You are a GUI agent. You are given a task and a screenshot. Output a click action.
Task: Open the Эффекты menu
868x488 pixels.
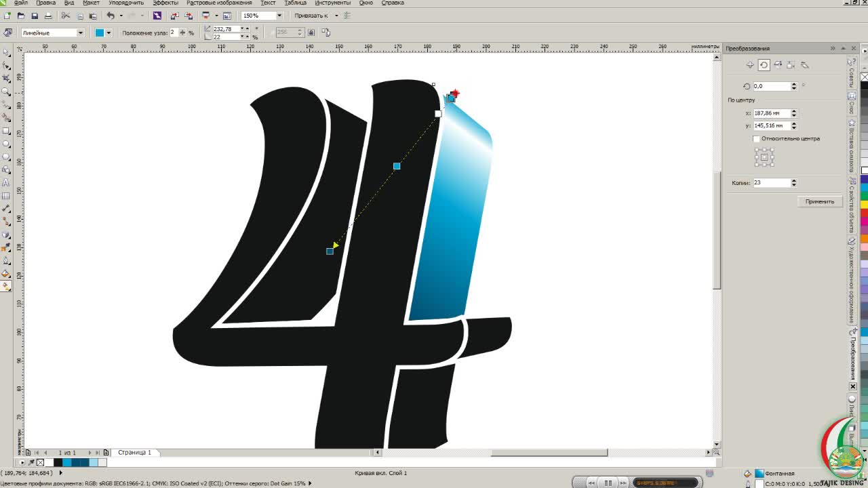pos(165,3)
